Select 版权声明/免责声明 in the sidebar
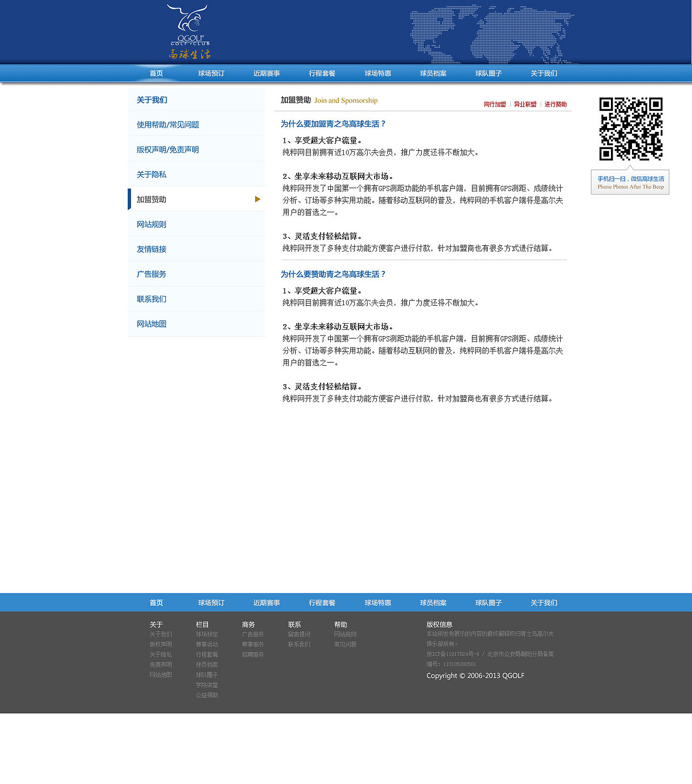 pos(168,149)
